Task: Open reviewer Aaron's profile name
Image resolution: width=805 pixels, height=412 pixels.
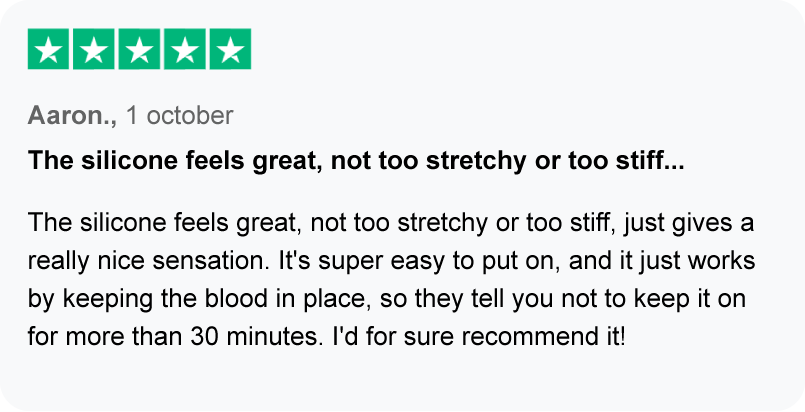Action: (72, 116)
